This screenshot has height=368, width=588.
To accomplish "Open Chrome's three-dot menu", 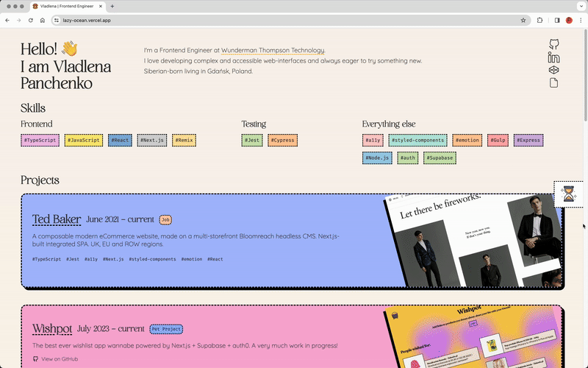I will (x=581, y=21).
